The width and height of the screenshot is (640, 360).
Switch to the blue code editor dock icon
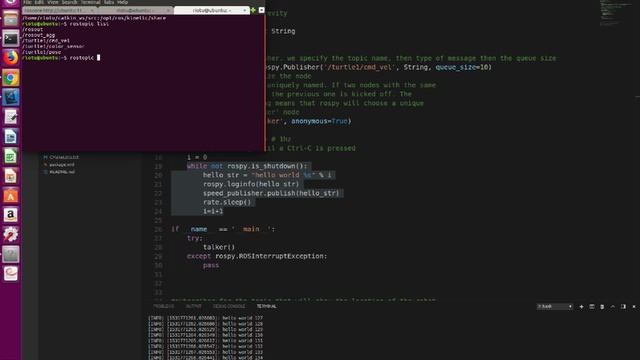coord(11,97)
